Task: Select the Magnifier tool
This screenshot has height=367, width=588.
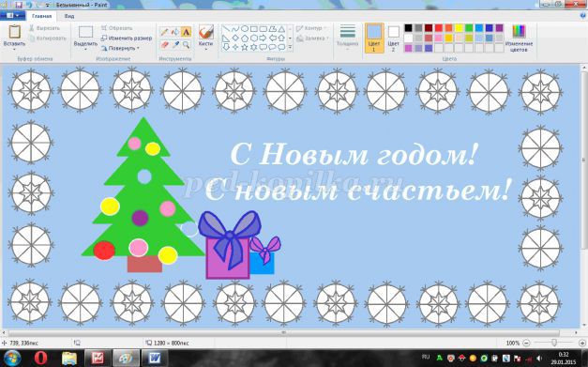Action: (x=186, y=45)
